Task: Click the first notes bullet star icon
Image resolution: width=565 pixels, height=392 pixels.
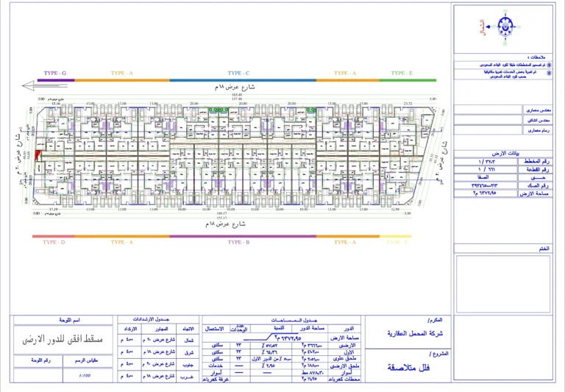Action: [x=549, y=65]
